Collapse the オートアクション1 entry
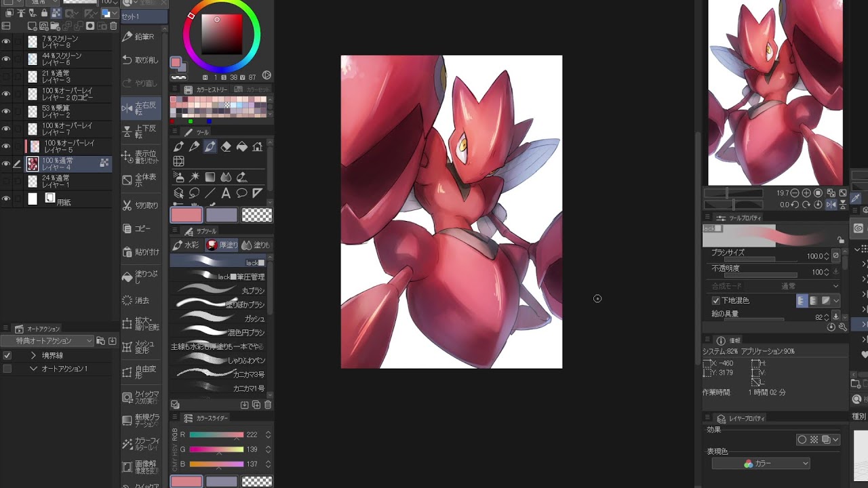Screen dimensions: 868x488 [33, 369]
